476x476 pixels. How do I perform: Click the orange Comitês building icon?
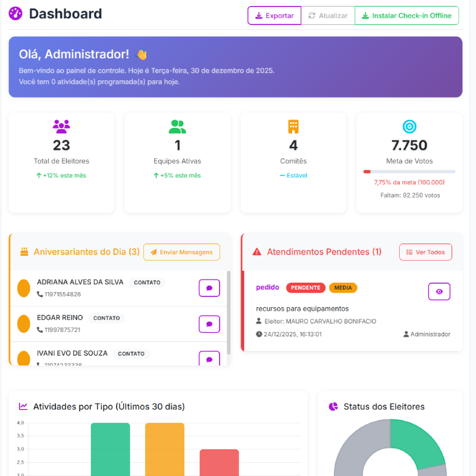point(293,126)
